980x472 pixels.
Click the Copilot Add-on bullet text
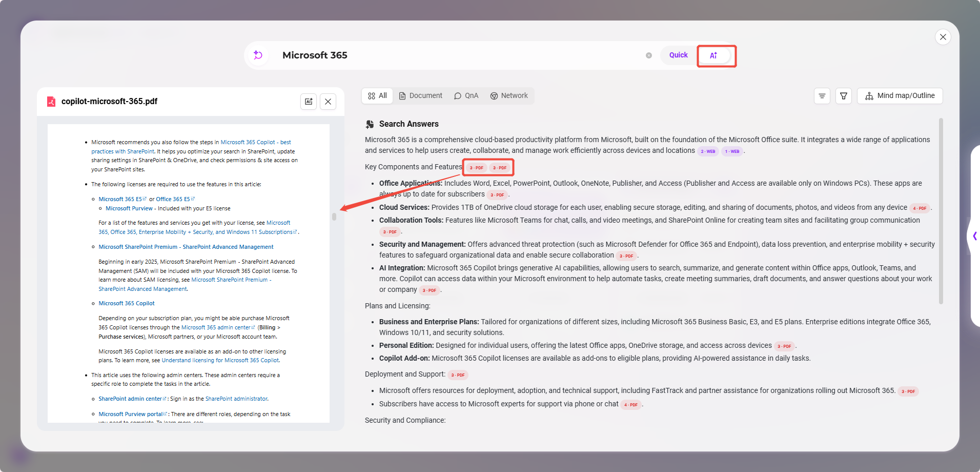[x=595, y=358]
